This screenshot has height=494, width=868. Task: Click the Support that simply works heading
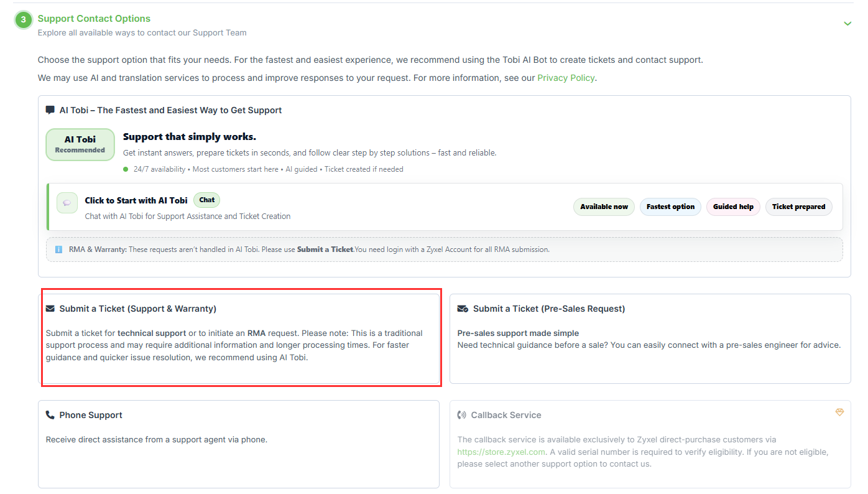tap(190, 137)
